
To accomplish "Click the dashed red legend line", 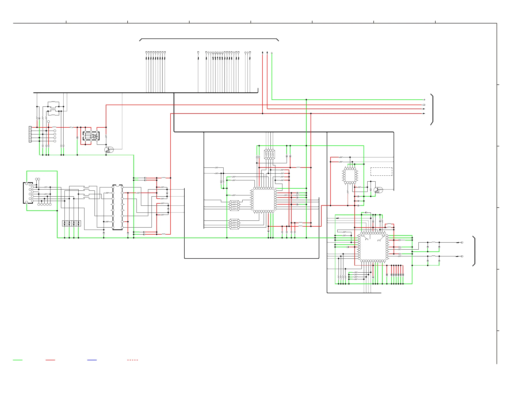I will 133,360.
